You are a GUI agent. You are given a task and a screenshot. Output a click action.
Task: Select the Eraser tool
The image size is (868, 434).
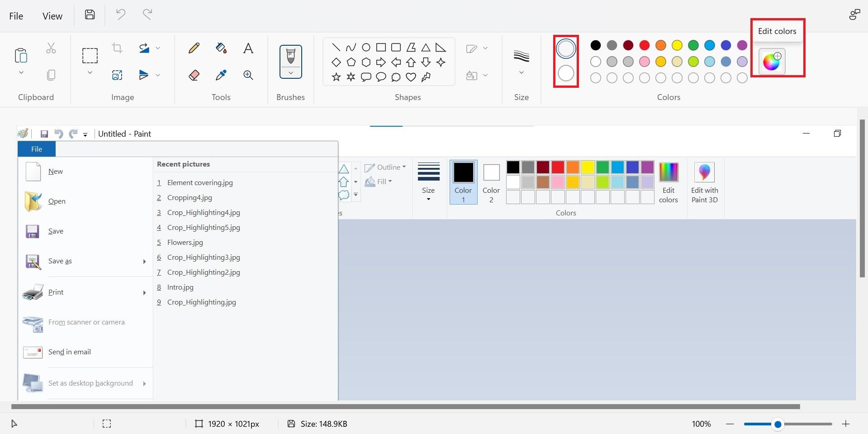tap(194, 75)
